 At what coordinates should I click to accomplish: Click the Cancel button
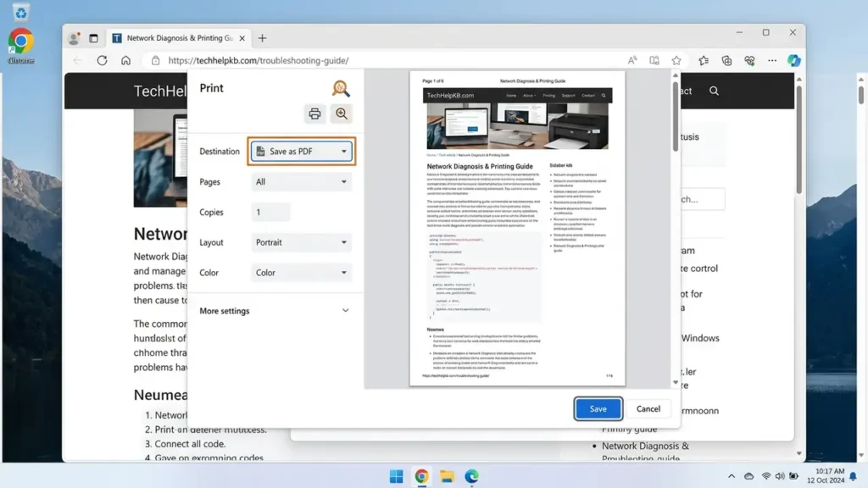point(648,409)
